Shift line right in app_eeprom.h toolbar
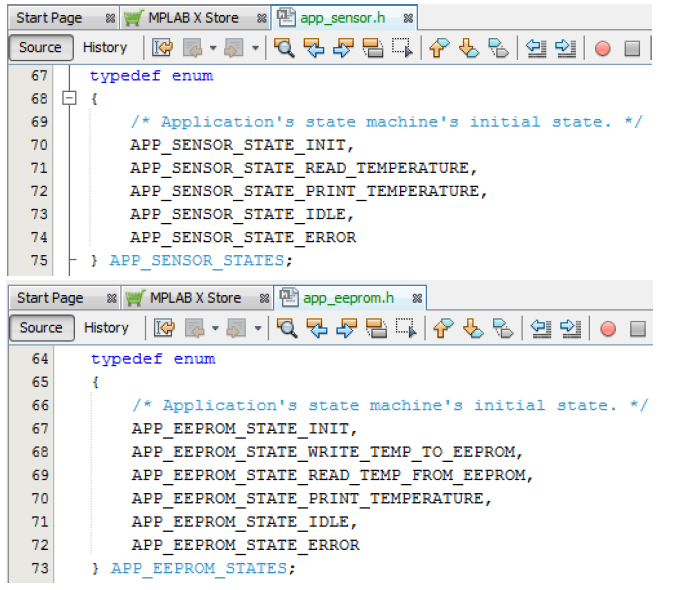The height and width of the screenshot is (590, 695). point(570,328)
